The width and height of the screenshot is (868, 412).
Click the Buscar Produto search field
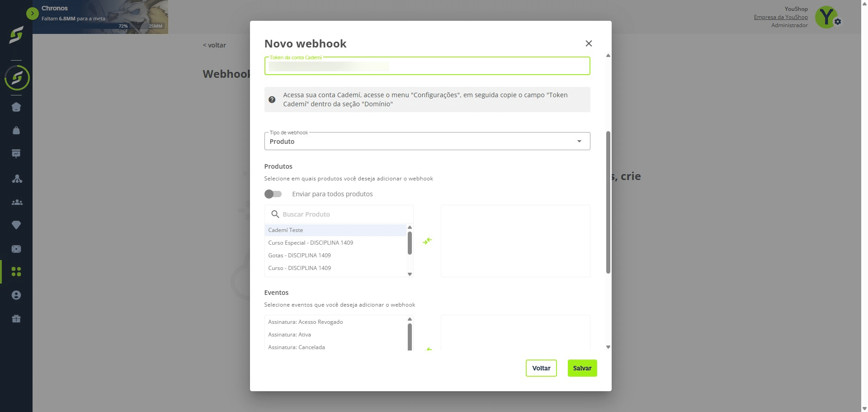click(x=339, y=214)
